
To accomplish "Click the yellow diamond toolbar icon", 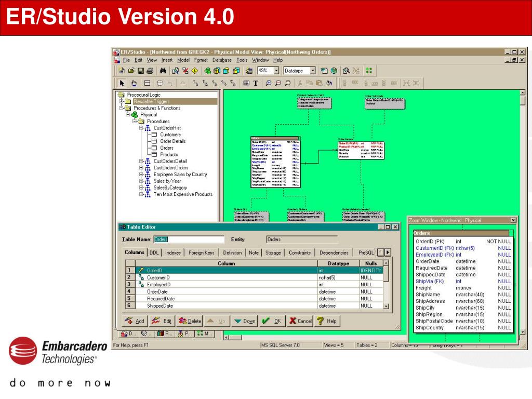I will (x=195, y=71).
